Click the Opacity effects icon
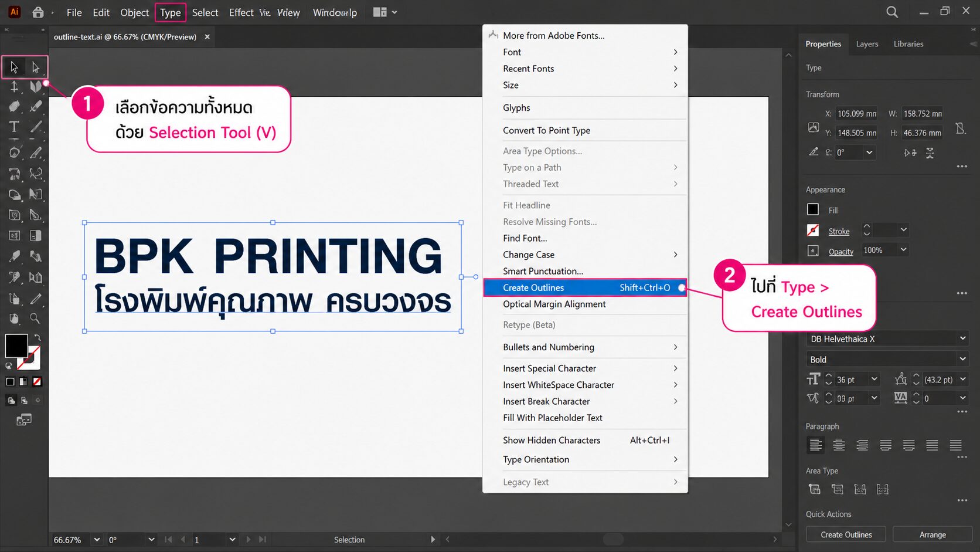Screen dimensions: 980x552 (x=813, y=250)
